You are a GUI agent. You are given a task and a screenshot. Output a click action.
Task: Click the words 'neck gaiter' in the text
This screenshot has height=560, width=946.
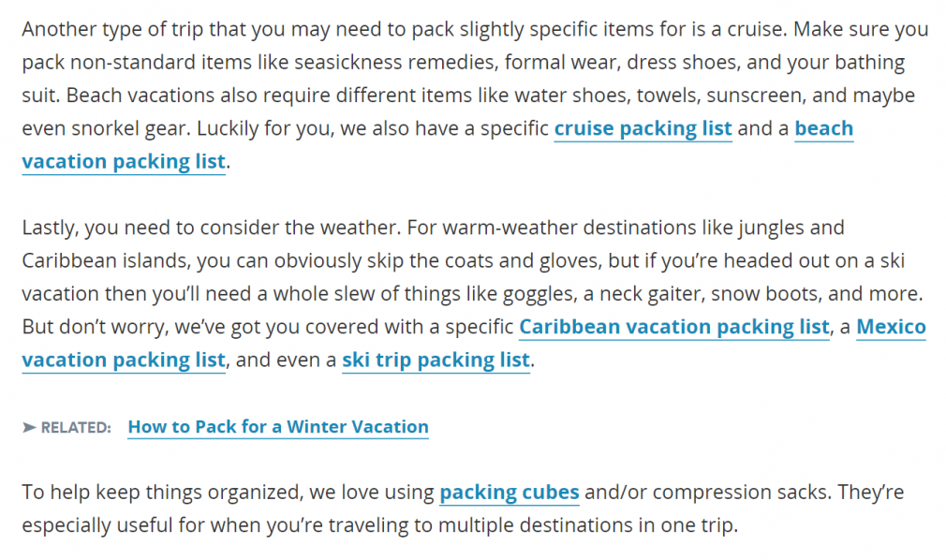click(x=653, y=294)
